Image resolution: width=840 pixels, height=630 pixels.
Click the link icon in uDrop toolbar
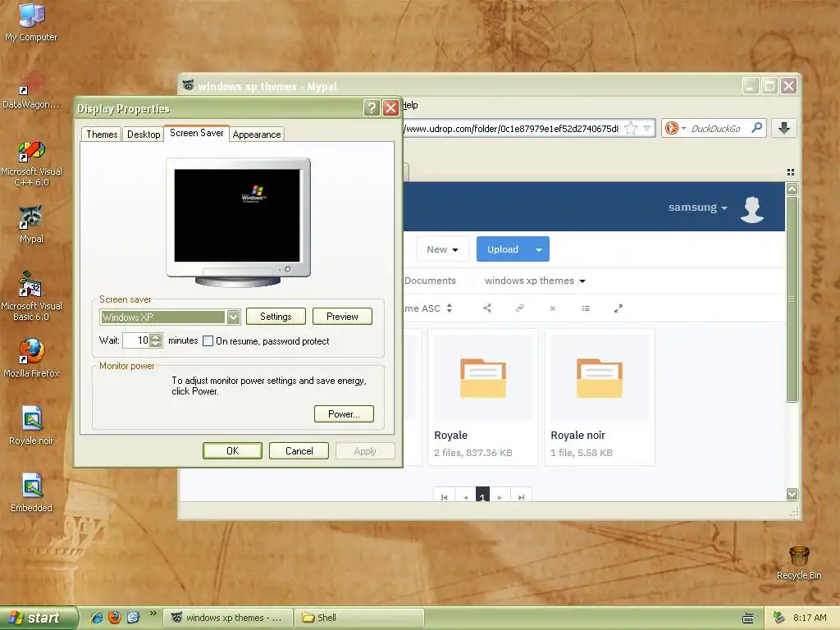519,308
